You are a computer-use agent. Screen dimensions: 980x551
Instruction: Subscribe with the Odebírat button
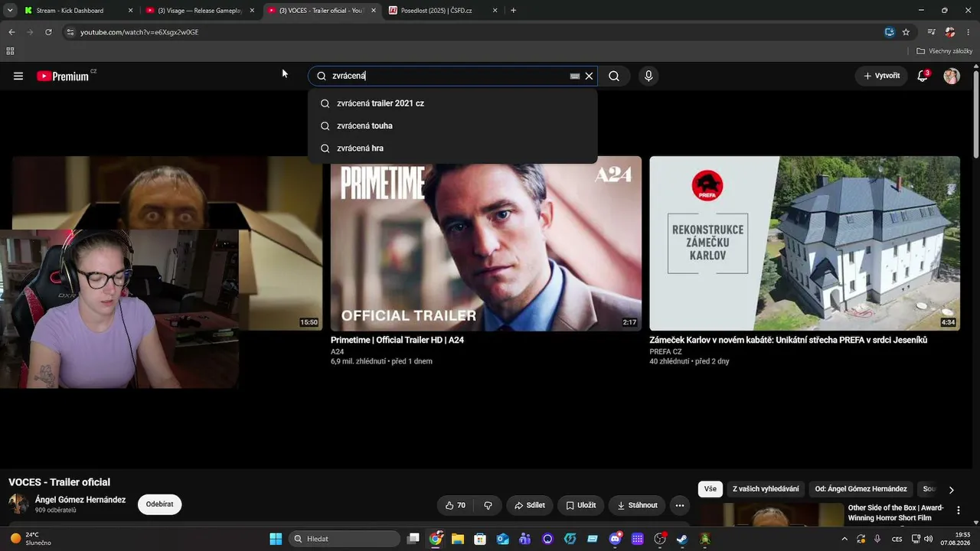click(x=159, y=504)
